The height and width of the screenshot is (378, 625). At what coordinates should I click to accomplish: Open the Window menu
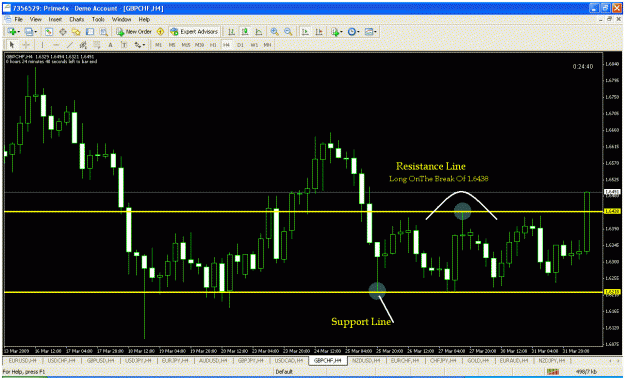(121, 19)
